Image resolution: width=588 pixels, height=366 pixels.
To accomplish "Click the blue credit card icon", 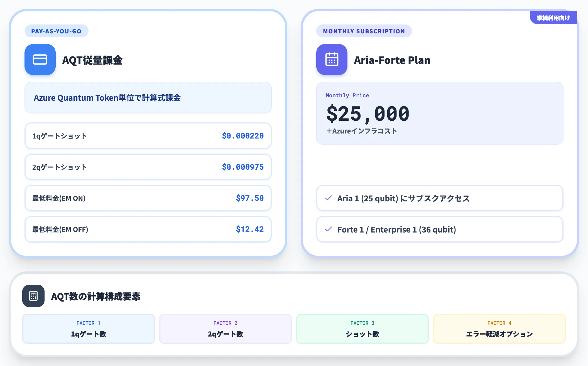I will click(40, 60).
